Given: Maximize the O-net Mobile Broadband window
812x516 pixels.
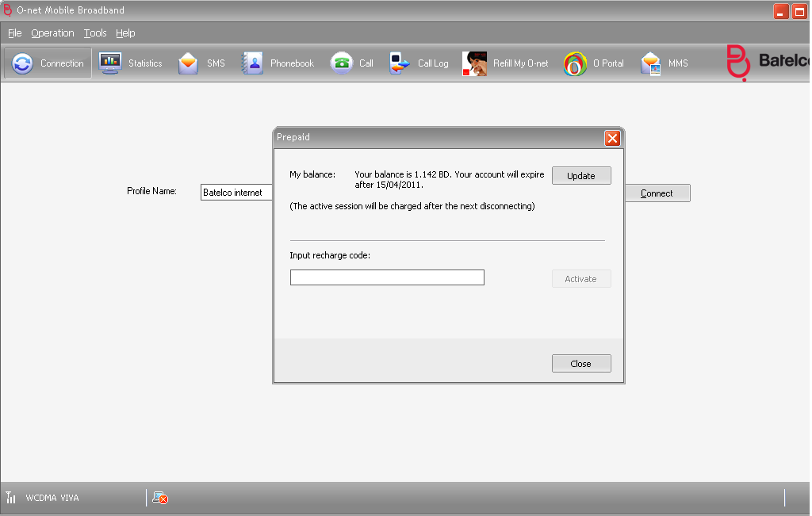Looking at the screenshot, I should (x=799, y=11).
